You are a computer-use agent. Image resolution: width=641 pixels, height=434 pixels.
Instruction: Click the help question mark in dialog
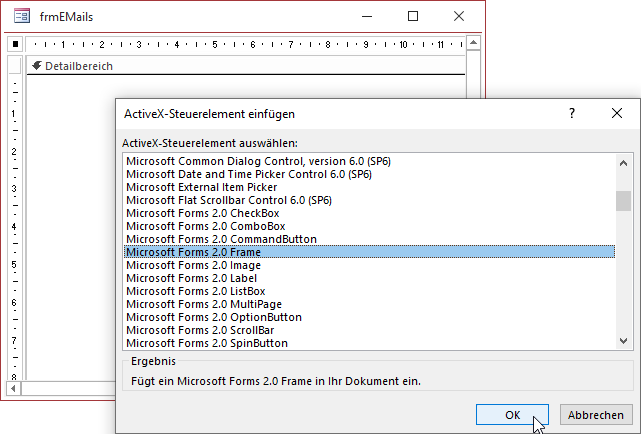[572, 114]
